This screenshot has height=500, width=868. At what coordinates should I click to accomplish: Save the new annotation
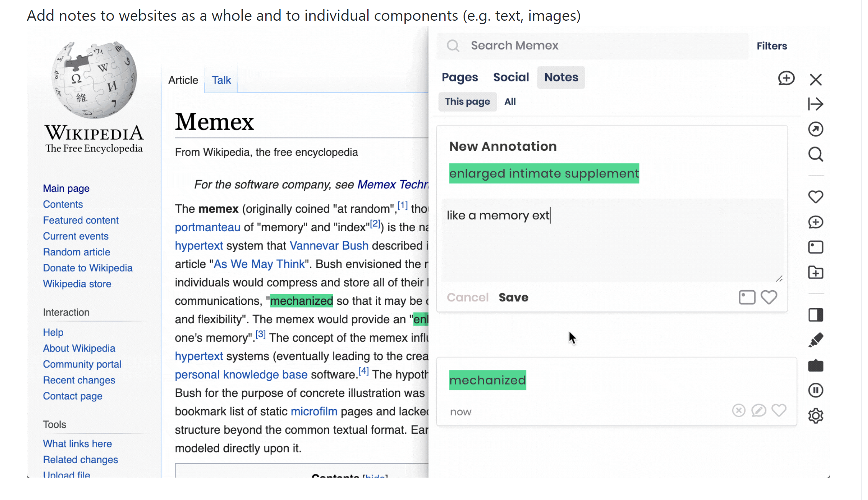tap(513, 298)
